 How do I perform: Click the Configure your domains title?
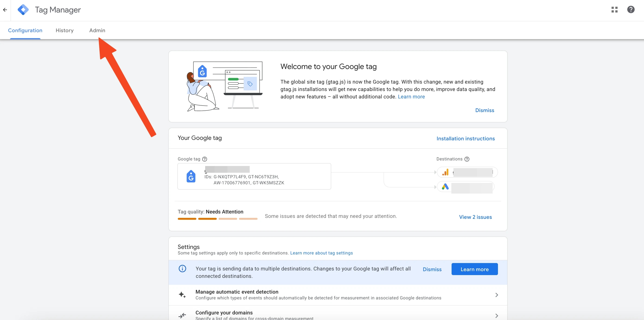[224, 313]
